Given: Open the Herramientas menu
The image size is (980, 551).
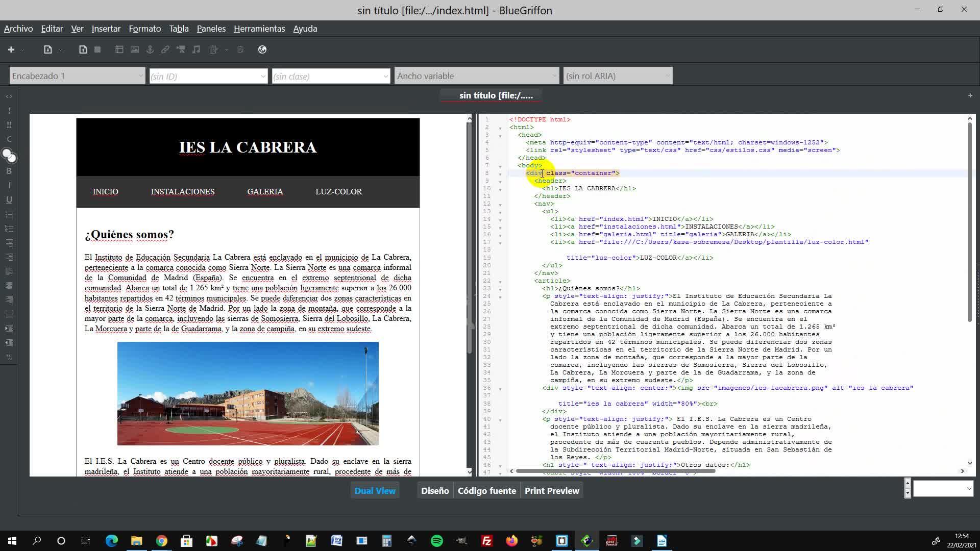Looking at the screenshot, I should pos(259,29).
